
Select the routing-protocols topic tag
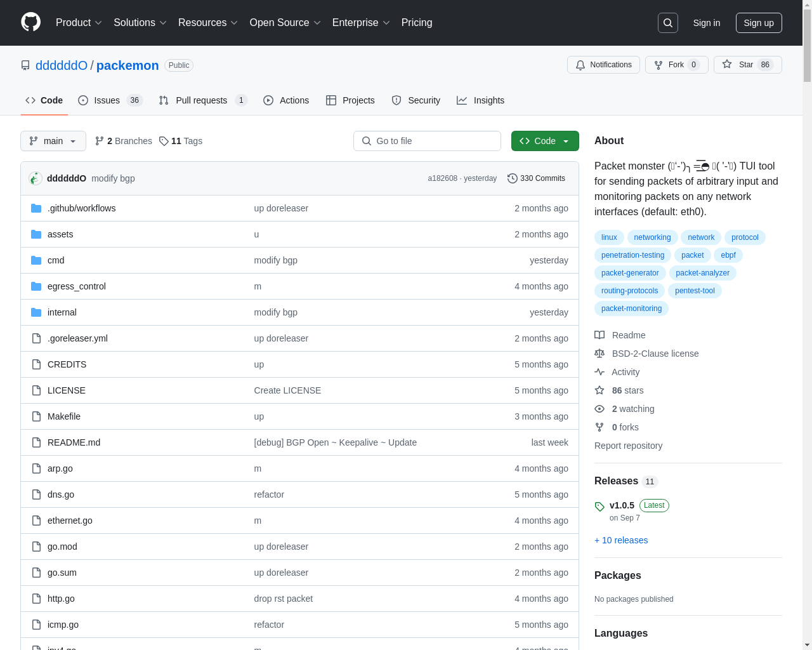[x=629, y=291]
